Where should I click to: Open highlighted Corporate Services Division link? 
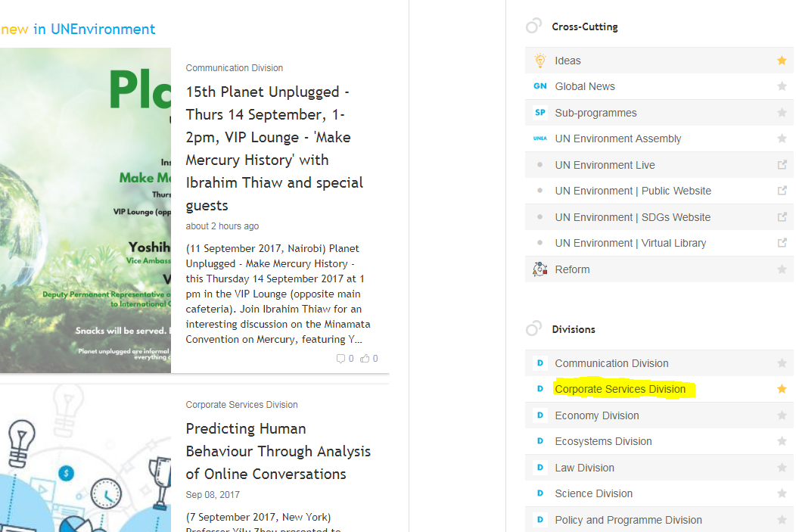(620, 390)
